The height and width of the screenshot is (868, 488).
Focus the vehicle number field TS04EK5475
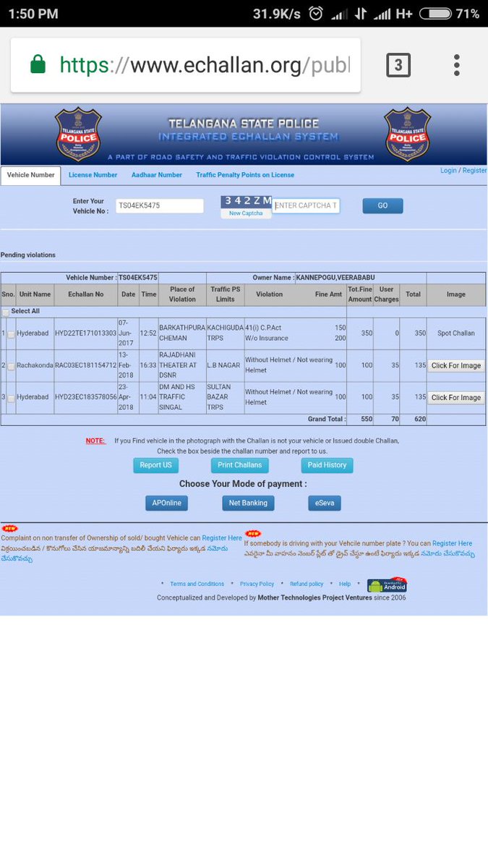pyautogui.click(x=160, y=205)
